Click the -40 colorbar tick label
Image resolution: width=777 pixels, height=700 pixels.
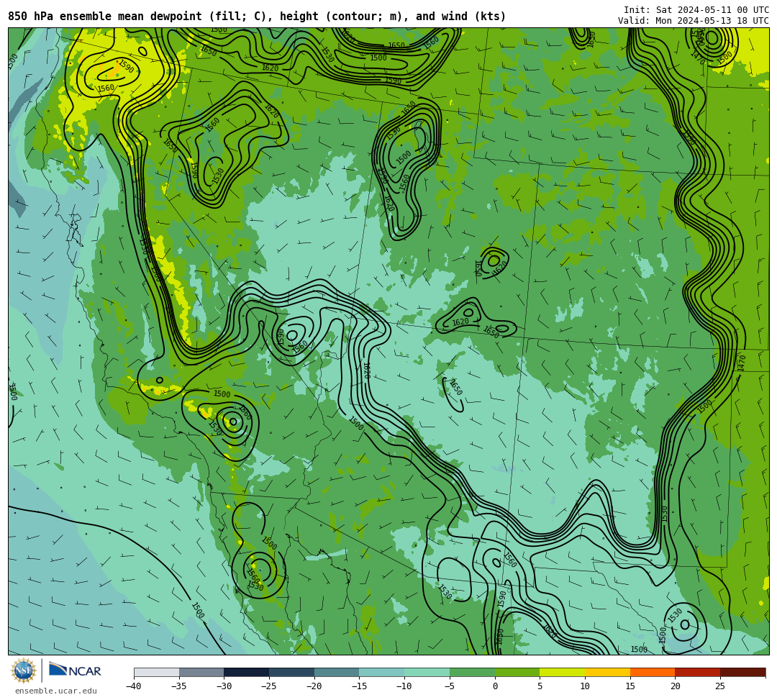click(134, 686)
